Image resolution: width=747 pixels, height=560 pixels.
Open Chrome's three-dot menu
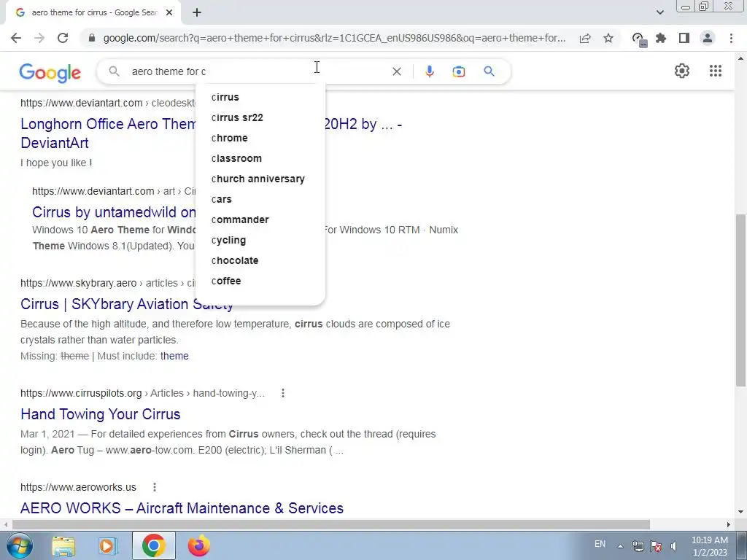click(731, 38)
